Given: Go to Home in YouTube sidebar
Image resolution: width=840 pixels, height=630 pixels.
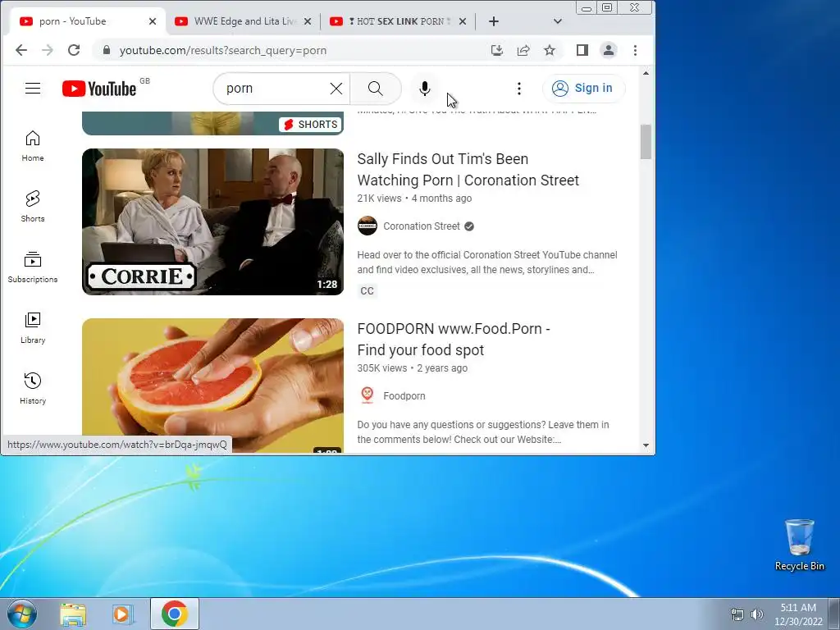Looking at the screenshot, I should [x=33, y=146].
